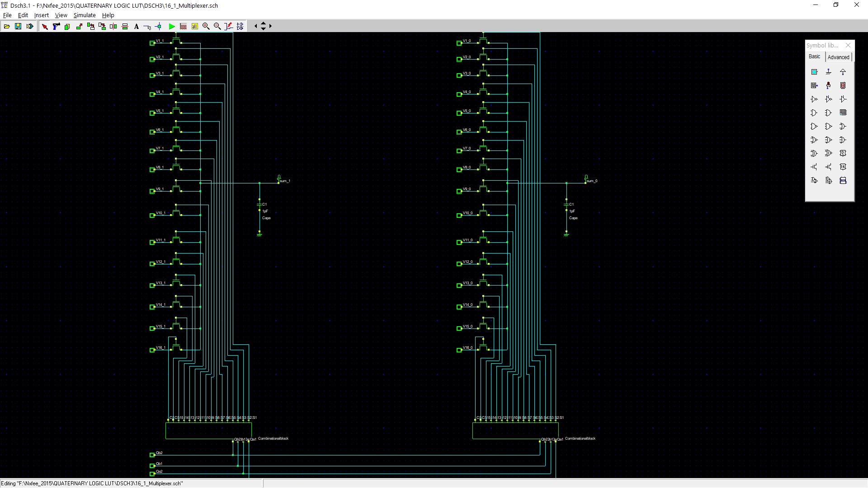
Task: Click the Rotate right icon
Action: 102,26
